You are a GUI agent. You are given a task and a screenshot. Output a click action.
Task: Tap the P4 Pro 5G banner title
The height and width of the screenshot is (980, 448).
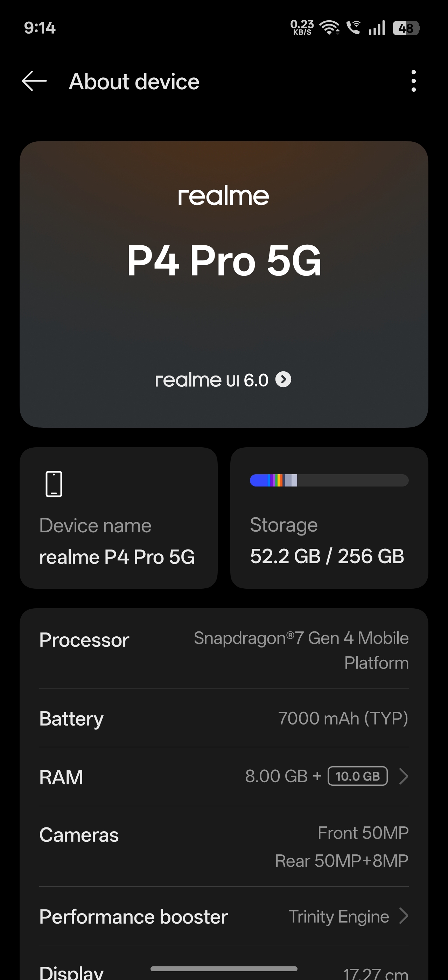pos(224,261)
